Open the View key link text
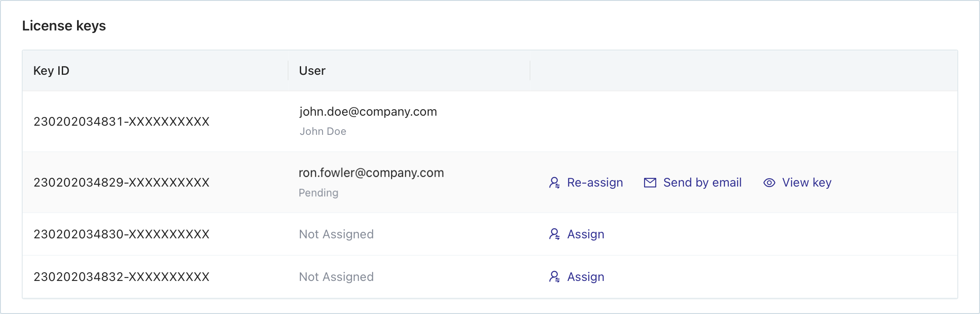The width and height of the screenshot is (980, 314). (806, 183)
